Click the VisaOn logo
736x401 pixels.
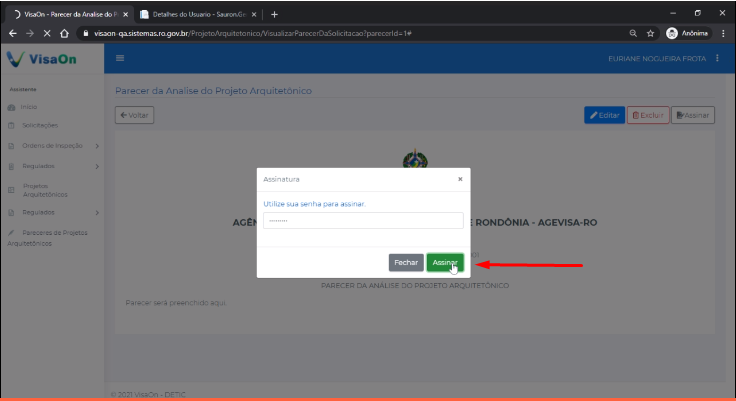pyautogui.click(x=42, y=59)
